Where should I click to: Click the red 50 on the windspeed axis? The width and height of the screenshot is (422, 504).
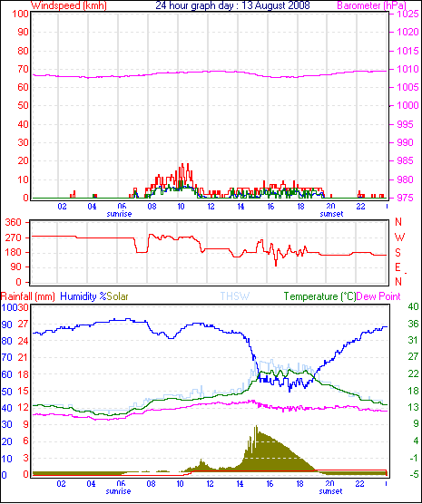tap(23, 106)
